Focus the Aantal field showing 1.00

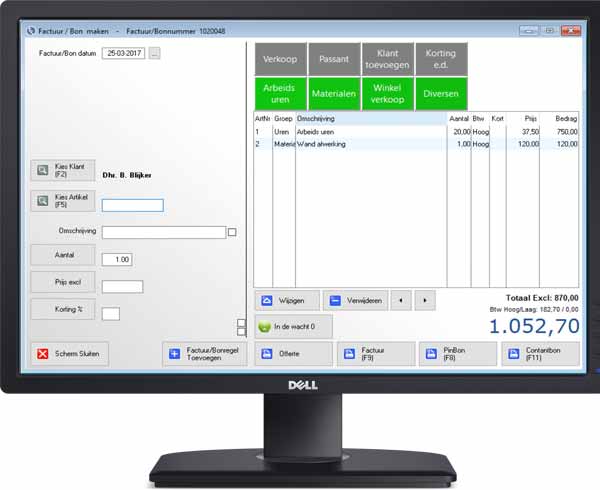point(117,259)
